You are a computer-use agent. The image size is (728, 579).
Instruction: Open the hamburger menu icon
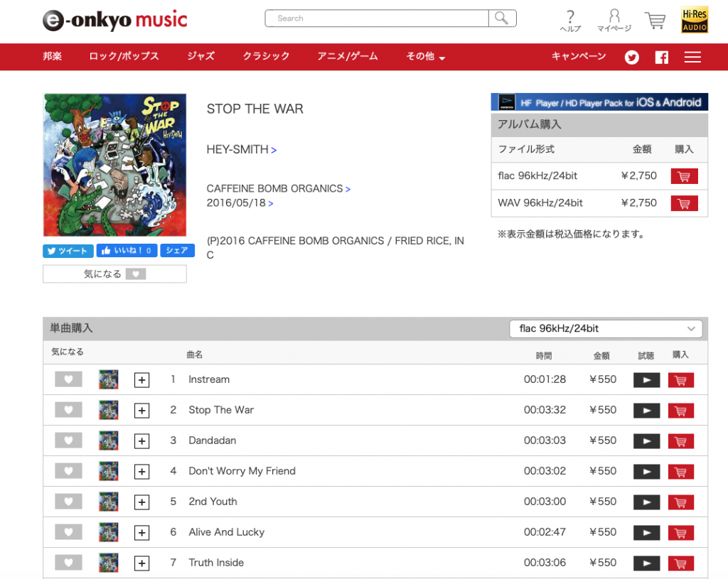point(692,57)
